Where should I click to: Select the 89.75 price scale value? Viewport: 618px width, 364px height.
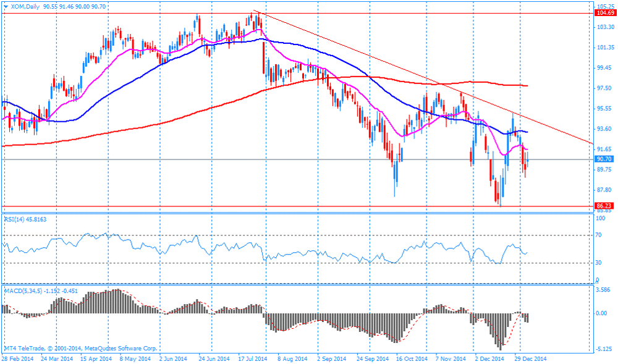tap(605, 169)
